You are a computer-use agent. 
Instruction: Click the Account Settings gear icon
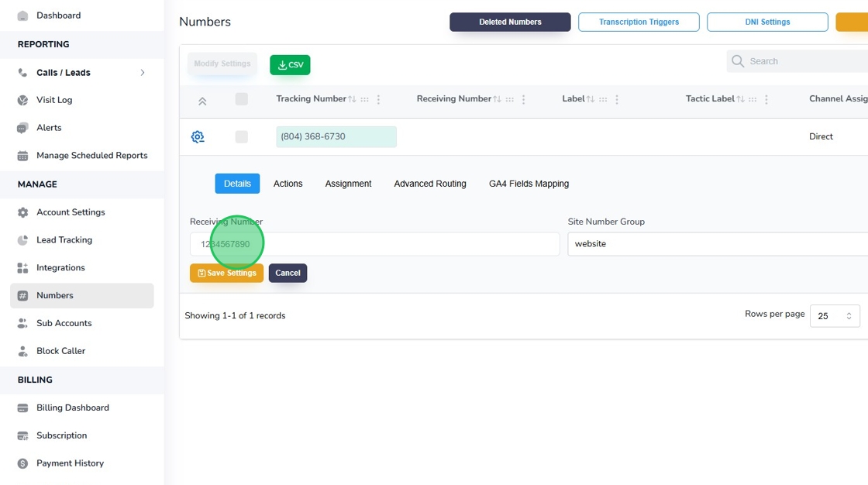coord(22,212)
